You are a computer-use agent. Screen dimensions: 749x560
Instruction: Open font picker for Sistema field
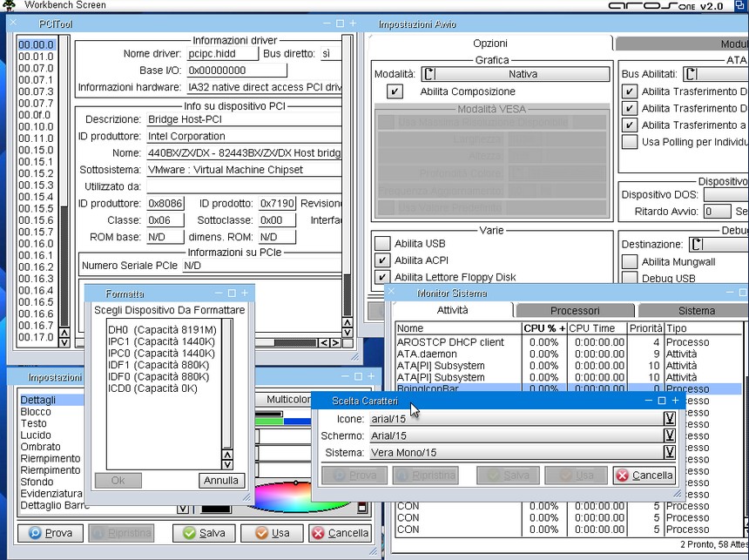(669, 452)
